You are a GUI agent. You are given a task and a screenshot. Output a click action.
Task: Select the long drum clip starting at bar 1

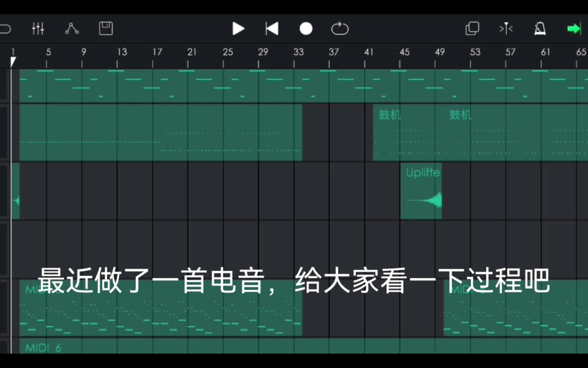tap(161, 133)
